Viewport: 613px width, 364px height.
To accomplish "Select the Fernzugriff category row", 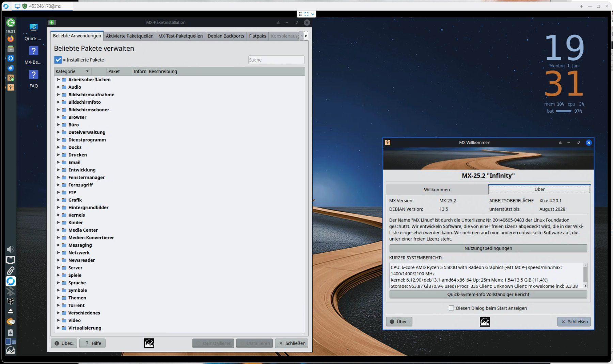I will coord(179,185).
